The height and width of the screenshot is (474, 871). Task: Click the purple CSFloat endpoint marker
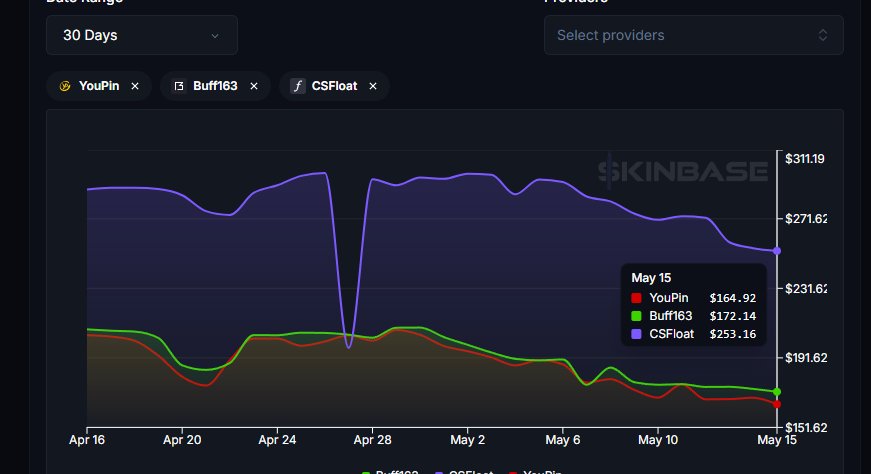point(777,251)
